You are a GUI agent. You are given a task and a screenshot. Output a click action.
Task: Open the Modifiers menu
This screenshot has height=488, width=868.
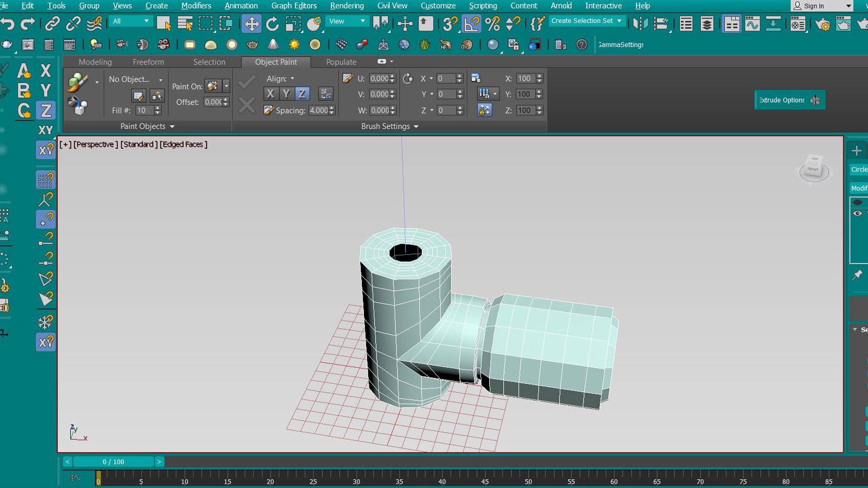click(x=196, y=6)
